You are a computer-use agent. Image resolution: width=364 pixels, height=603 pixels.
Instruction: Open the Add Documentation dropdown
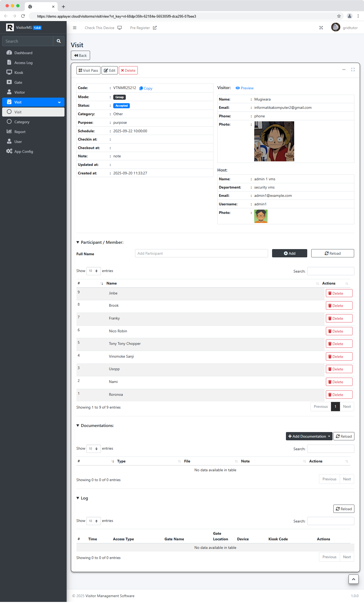(x=309, y=436)
